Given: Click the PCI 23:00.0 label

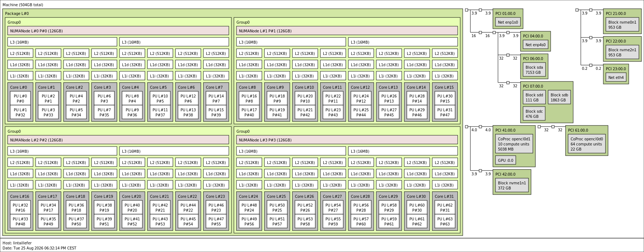Looking at the screenshot, I should click(616, 69).
